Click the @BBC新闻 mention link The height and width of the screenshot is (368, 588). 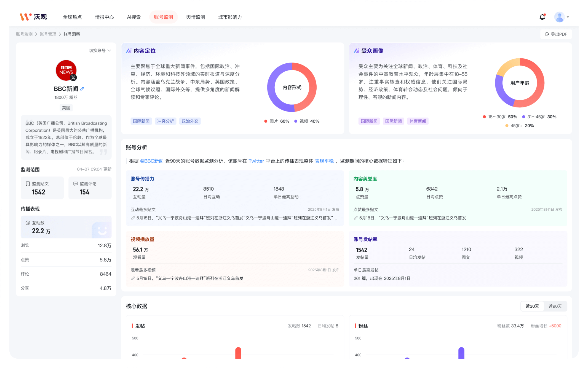tap(152, 161)
